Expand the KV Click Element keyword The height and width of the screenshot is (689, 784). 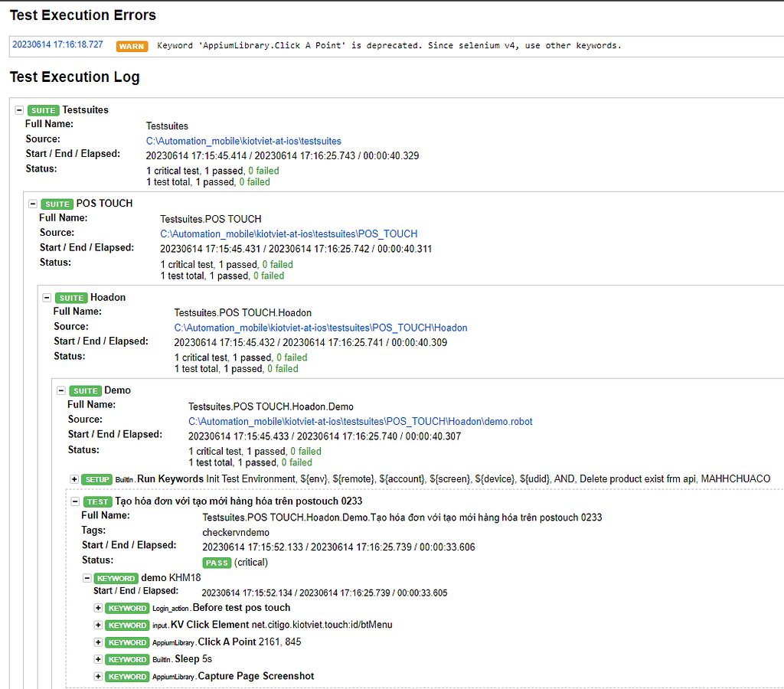pyautogui.click(x=98, y=625)
